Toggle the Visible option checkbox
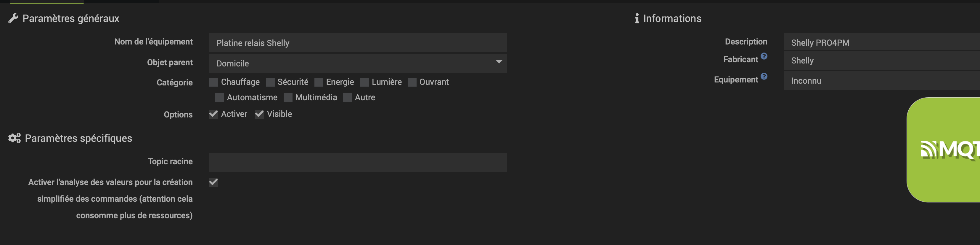This screenshot has width=980, height=245. (259, 114)
